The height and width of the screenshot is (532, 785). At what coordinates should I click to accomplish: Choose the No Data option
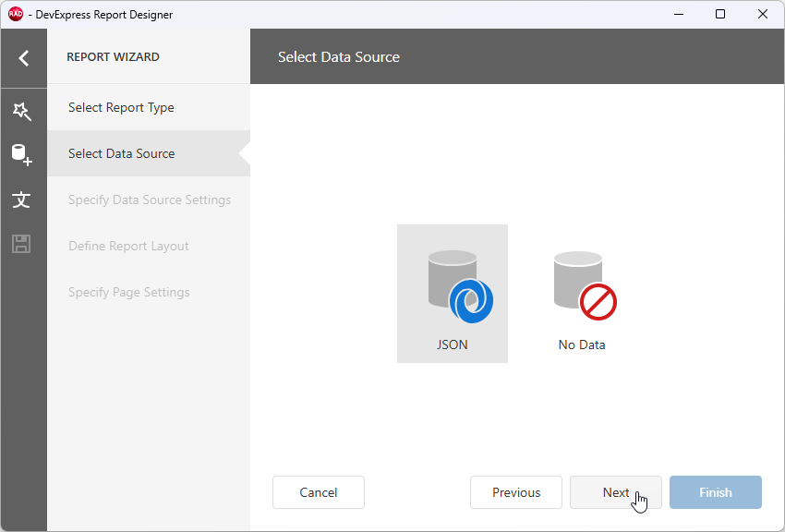[x=581, y=292]
